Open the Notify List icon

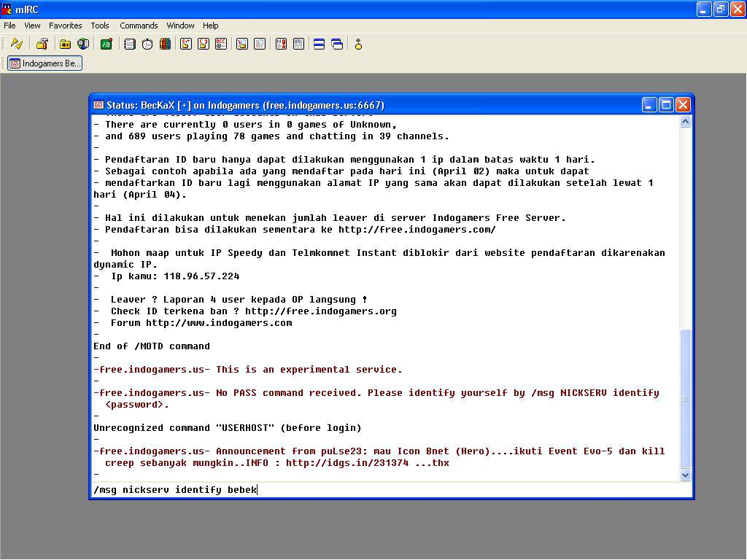point(281,44)
